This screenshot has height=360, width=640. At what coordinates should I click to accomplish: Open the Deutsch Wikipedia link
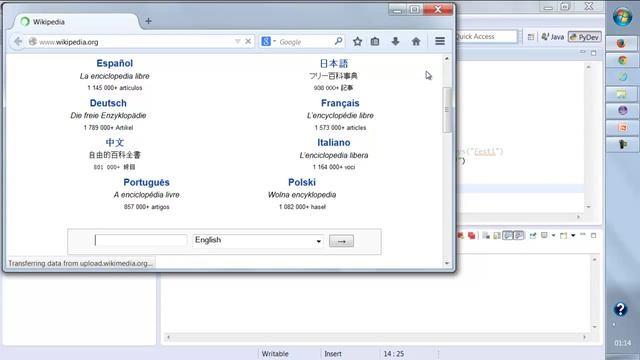(108, 103)
